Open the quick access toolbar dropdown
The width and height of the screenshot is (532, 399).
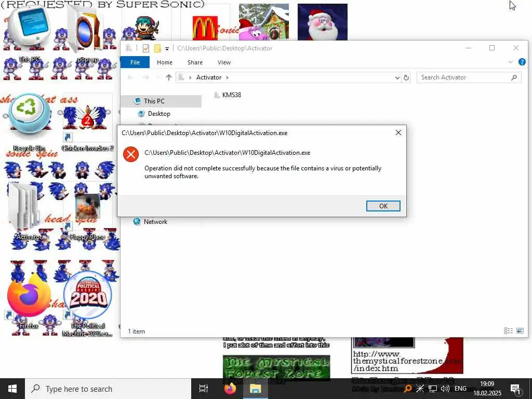(x=167, y=49)
